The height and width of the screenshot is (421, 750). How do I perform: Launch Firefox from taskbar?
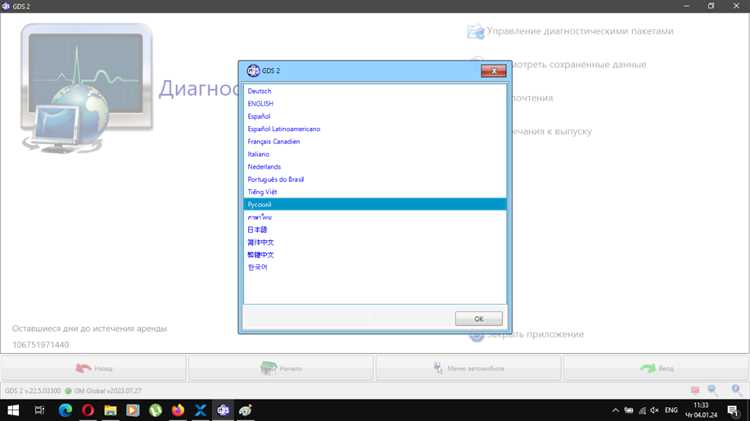[x=178, y=410]
